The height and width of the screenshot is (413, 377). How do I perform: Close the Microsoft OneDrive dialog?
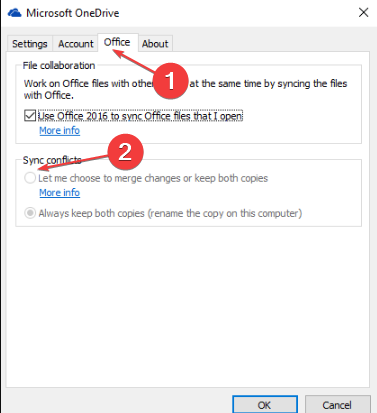pyautogui.click(x=363, y=13)
